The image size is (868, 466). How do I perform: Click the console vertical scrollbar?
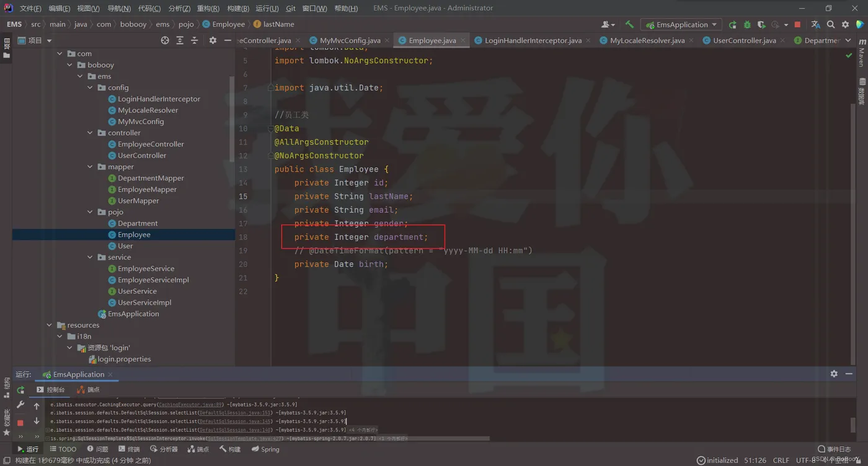click(x=854, y=425)
